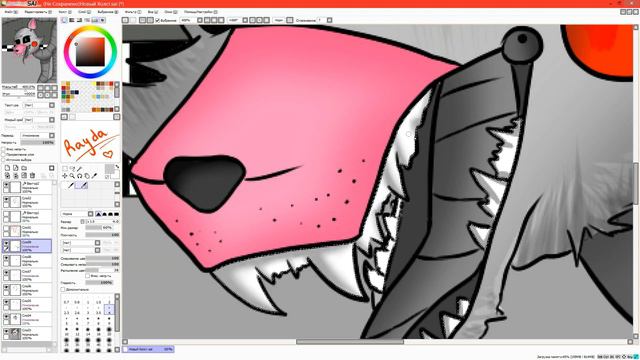Screen dimensions: 640x360
Task: Adjust the brush Плотность slider
Action: coord(102,235)
